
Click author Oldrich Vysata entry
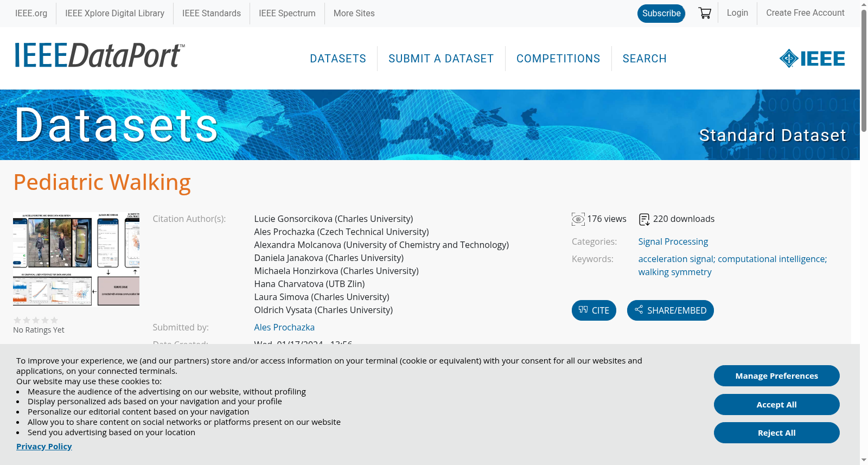(323, 310)
